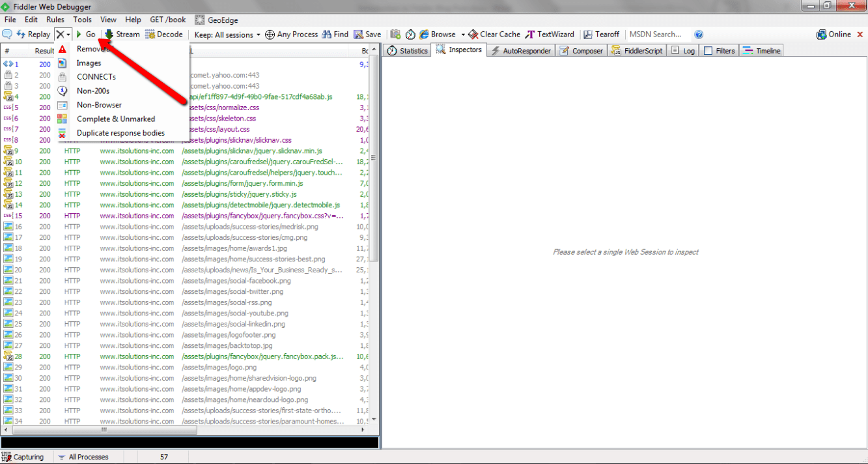The width and height of the screenshot is (868, 464).
Task: Open the Remove sessions X dropdown
Action: (63, 35)
